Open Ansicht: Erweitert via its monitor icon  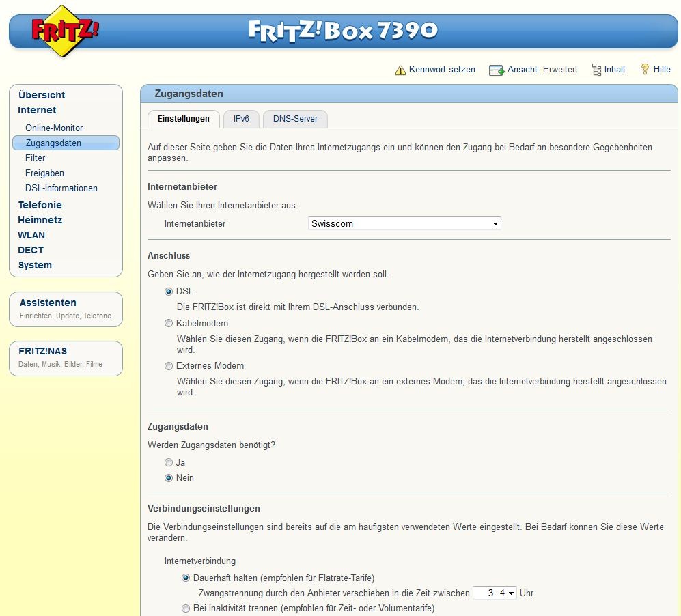(495, 69)
